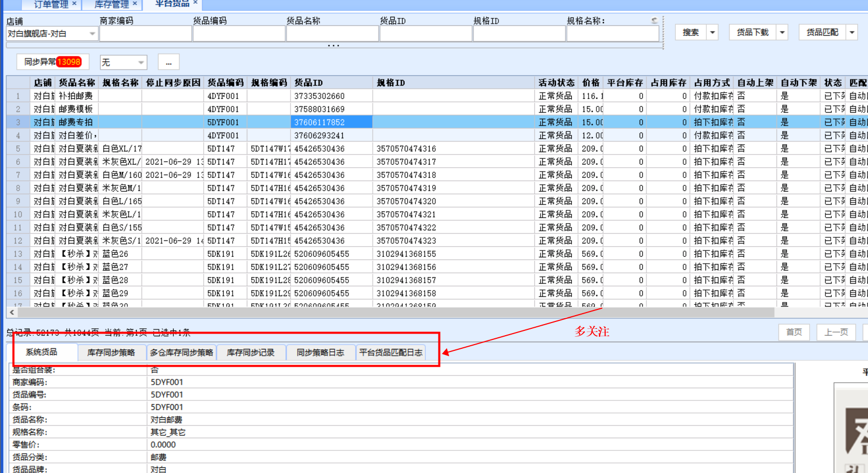Click the ellipsis button next to 无 dropdown
The image size is (868, 473).
(x=168, y=63)
